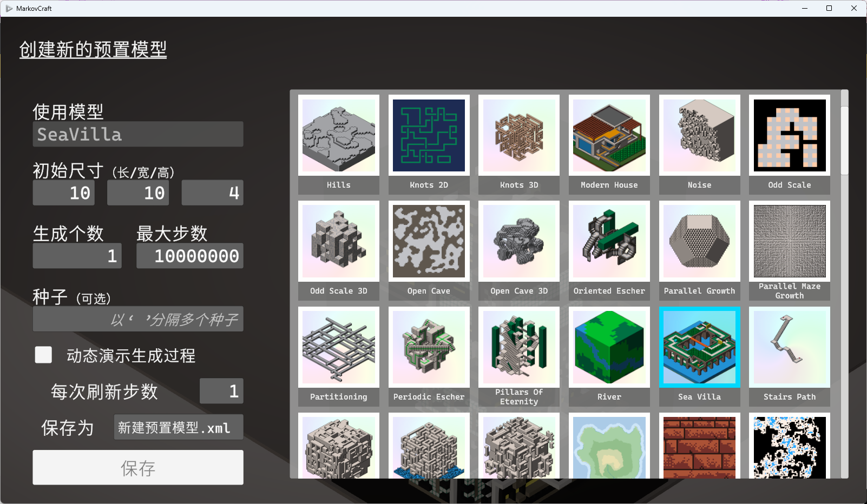Edit the 每次刷新步数 value field

221,391
